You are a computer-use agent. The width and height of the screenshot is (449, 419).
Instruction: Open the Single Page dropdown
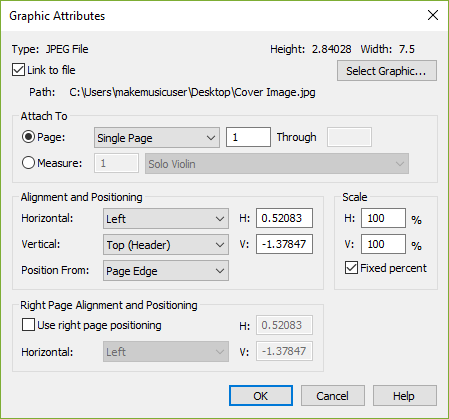pyautogui.click(x=157, y=137)
